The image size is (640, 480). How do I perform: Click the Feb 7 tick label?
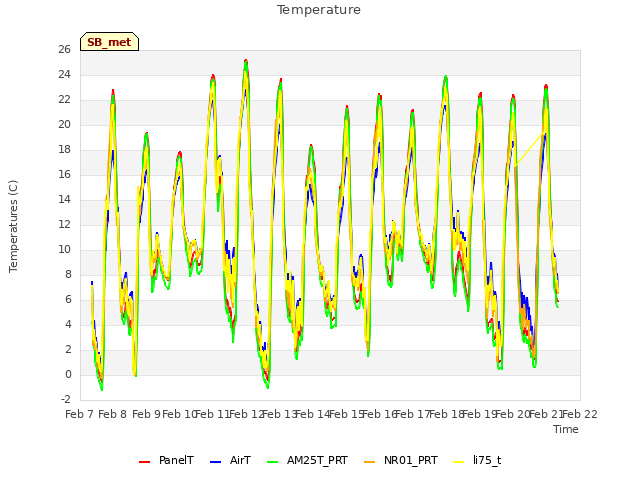tap(80, 414)
